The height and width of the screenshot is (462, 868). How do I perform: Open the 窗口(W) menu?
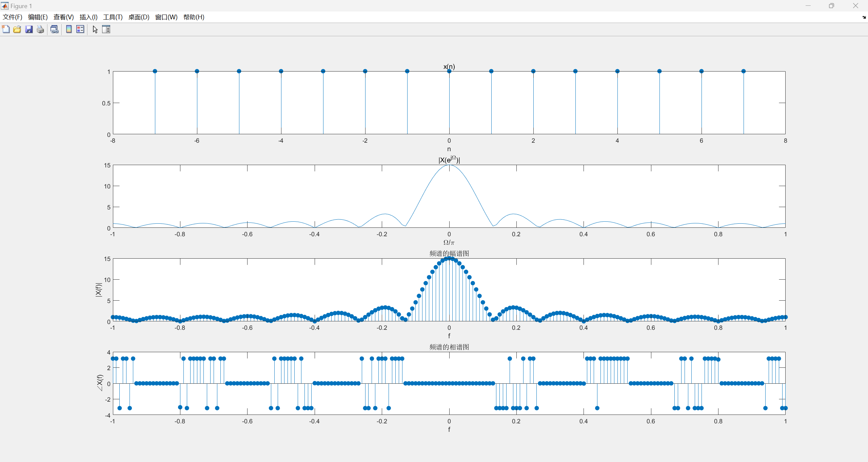coord(166,17)
